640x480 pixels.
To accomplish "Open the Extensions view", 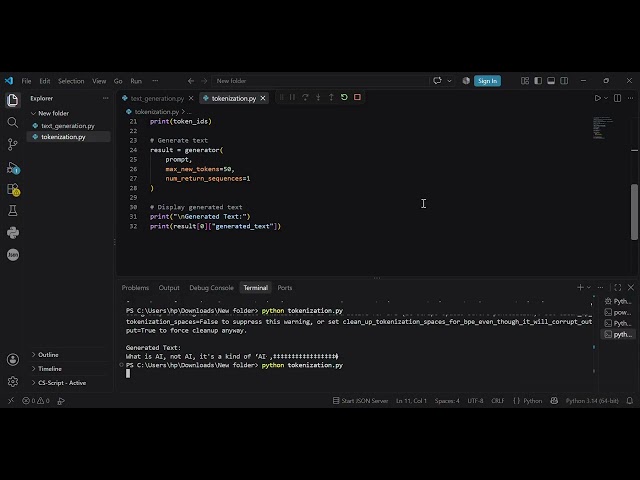I will 13,190.
